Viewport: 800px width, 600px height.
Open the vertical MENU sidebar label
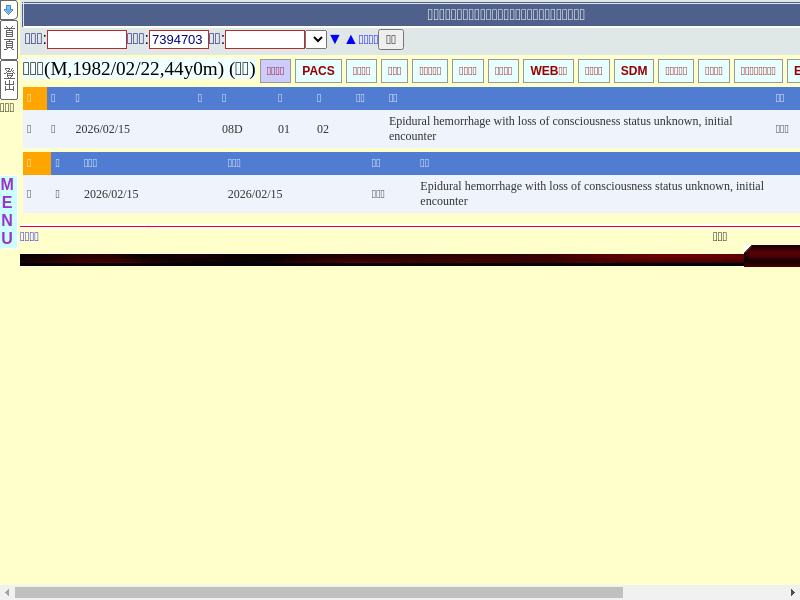tap(7, 212)
